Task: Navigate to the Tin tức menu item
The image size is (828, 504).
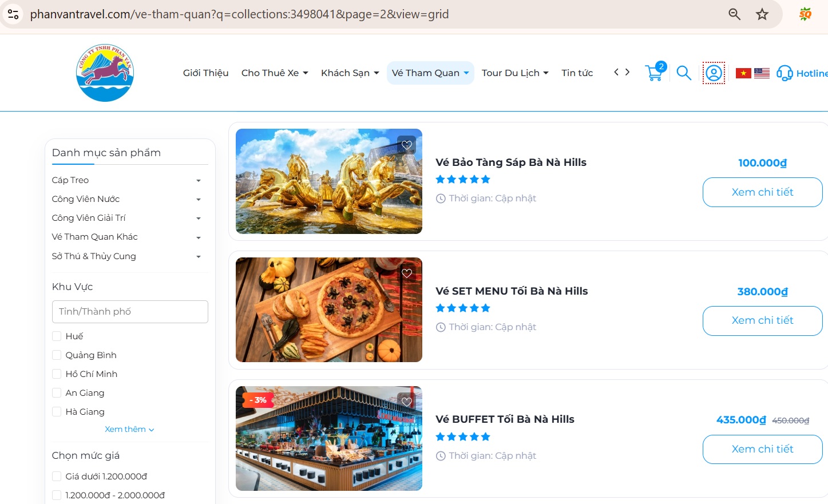Action: tap(577, 73)
